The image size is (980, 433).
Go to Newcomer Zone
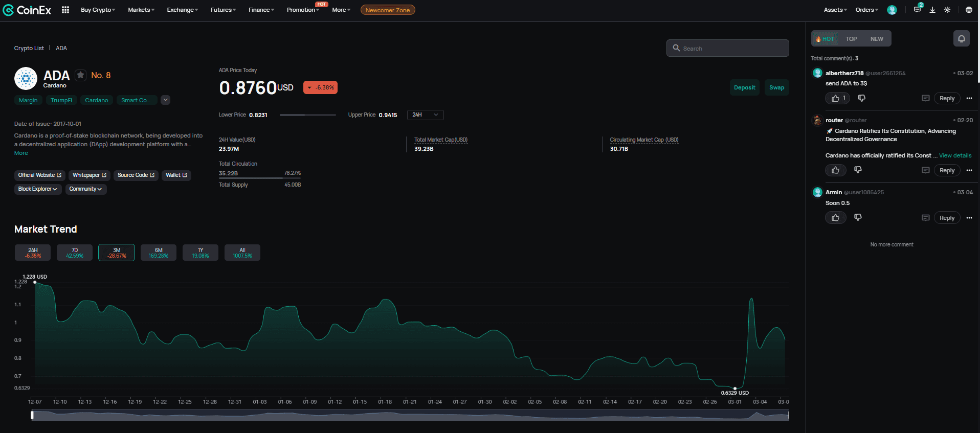388,10
